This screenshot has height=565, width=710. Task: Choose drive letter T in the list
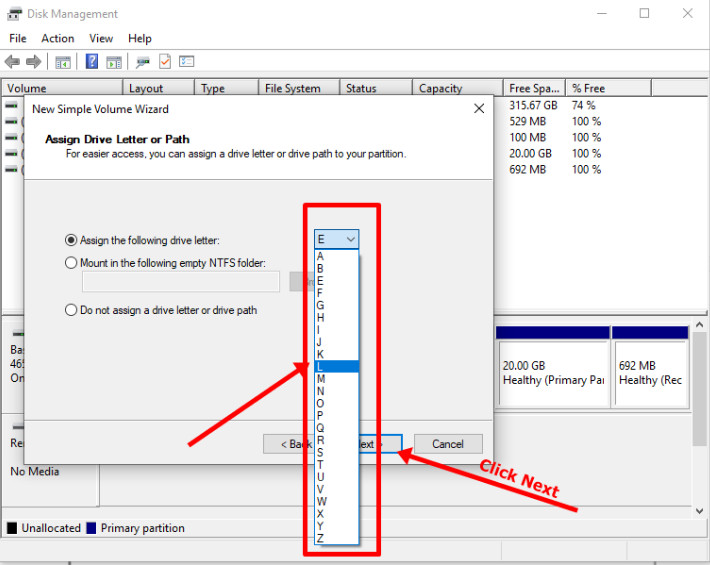[336, 464]
